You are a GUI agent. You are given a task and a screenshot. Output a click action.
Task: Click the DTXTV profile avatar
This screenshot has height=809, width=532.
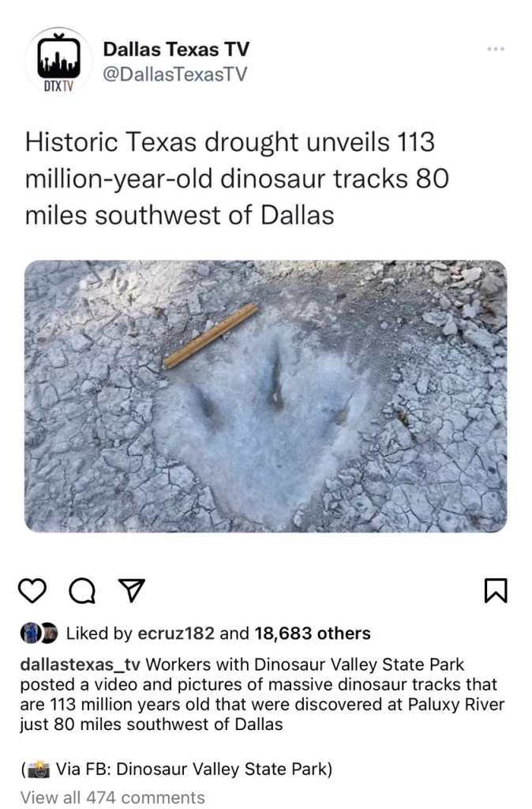click(56, 62)
